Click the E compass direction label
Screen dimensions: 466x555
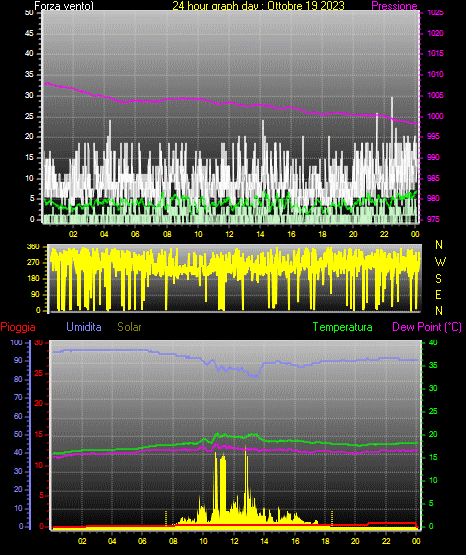438,294
